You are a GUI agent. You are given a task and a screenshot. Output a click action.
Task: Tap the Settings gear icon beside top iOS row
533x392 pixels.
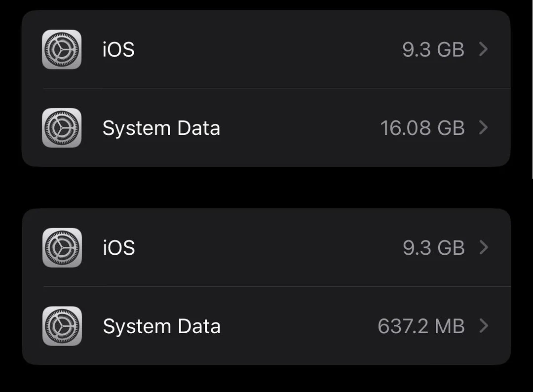62,49
